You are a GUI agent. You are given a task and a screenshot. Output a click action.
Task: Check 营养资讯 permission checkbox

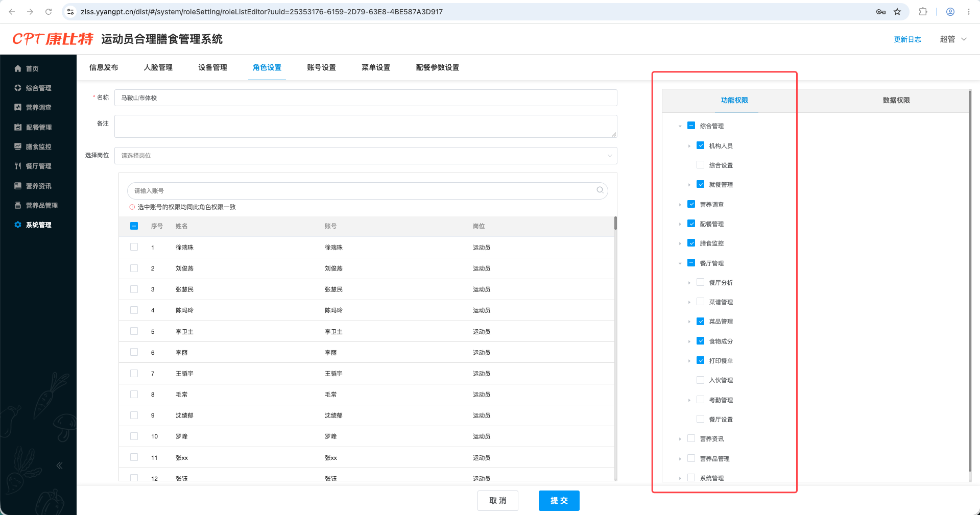pos(691,438)
